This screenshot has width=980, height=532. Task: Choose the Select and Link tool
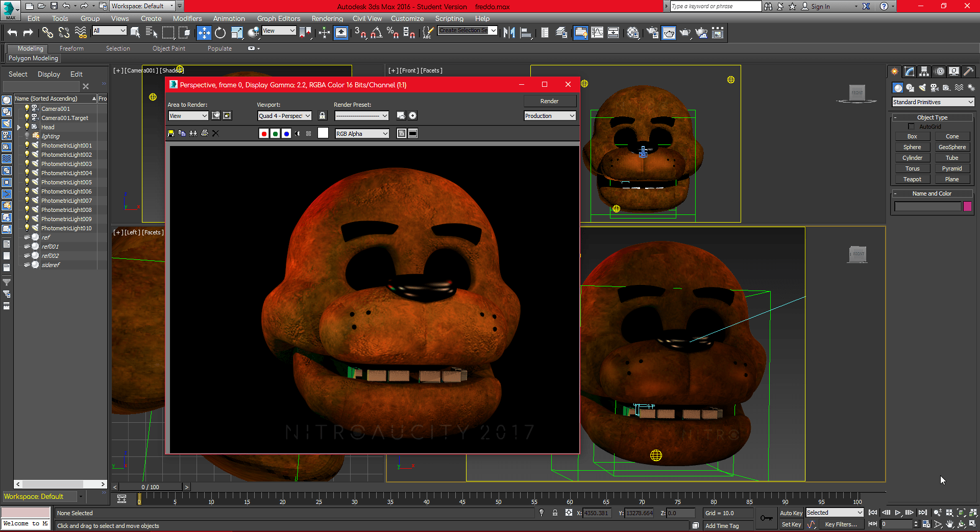[47, 33]
